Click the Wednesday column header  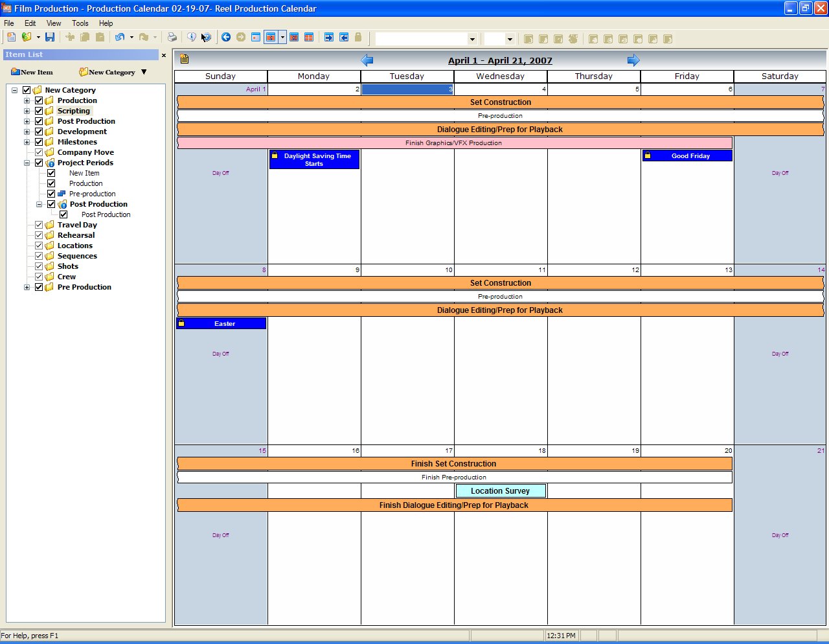501,76
